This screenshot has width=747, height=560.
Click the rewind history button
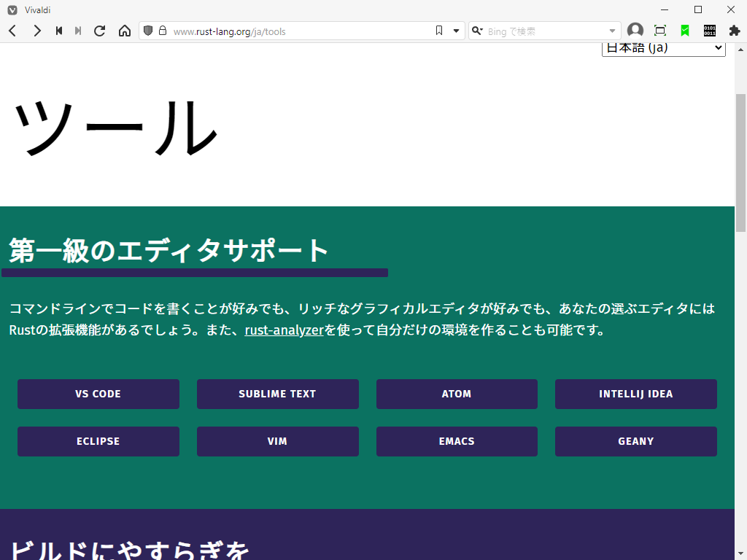(x=59, y=31)
